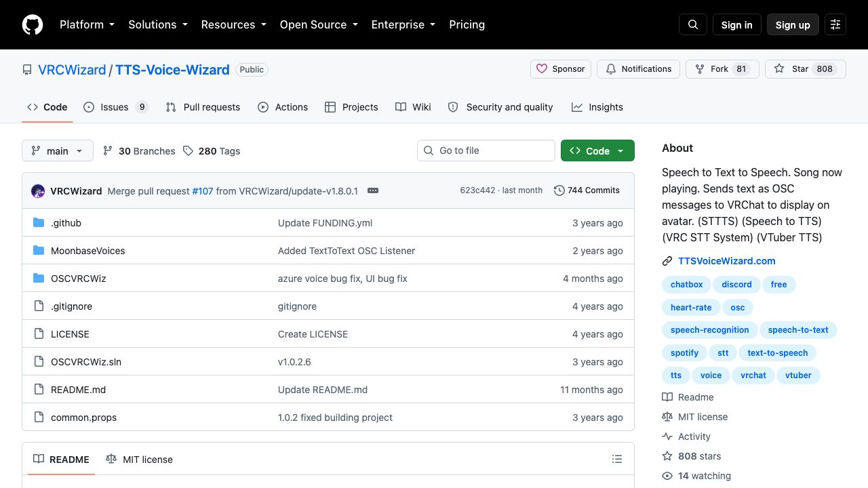Viewport: 868px width, 488px height.
Task: Click the Go to file search field
Action: click(x=486, y=150)
